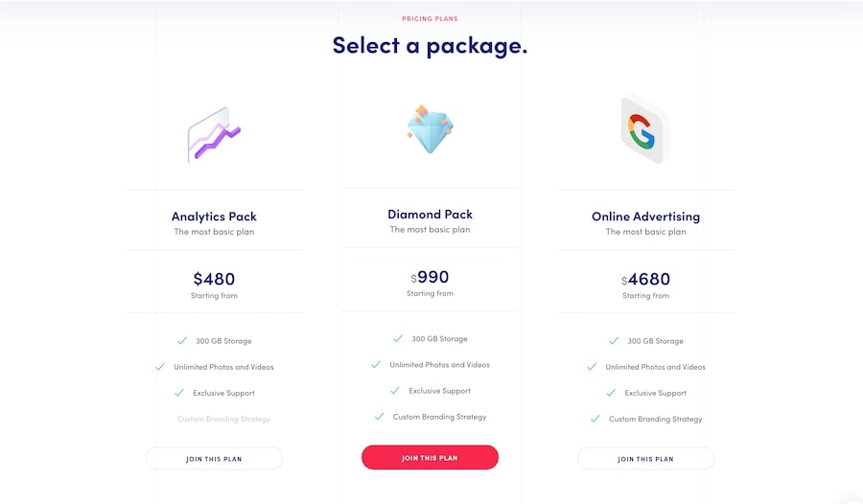This screenshot has height=504, width=863.
Task: Join the Analytics Pack plan
Action: (x=214, y=459)
